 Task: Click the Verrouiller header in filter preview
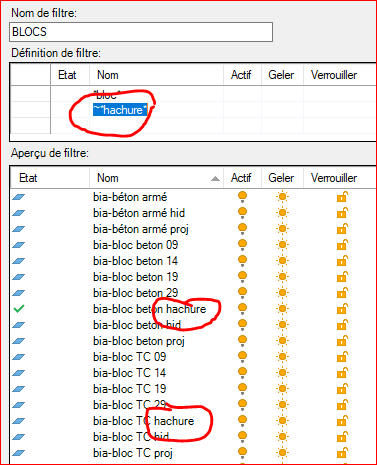(x=334, y=178)
